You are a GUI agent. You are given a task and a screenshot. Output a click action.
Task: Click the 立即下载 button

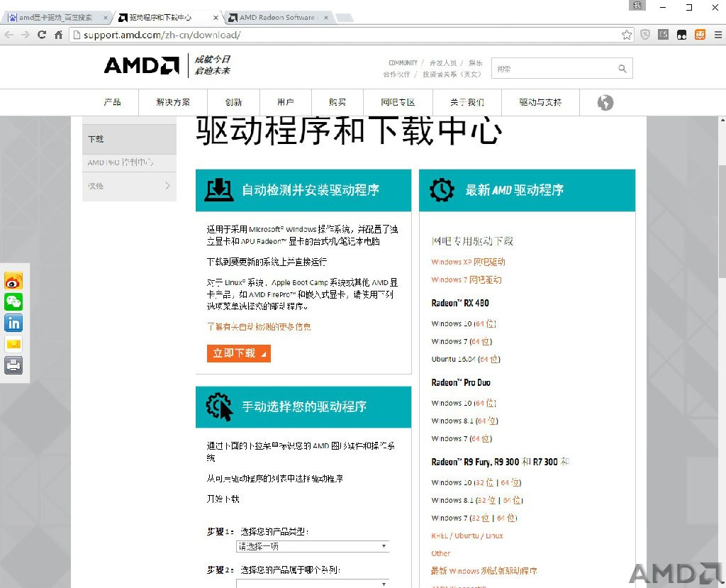[239, 353]
